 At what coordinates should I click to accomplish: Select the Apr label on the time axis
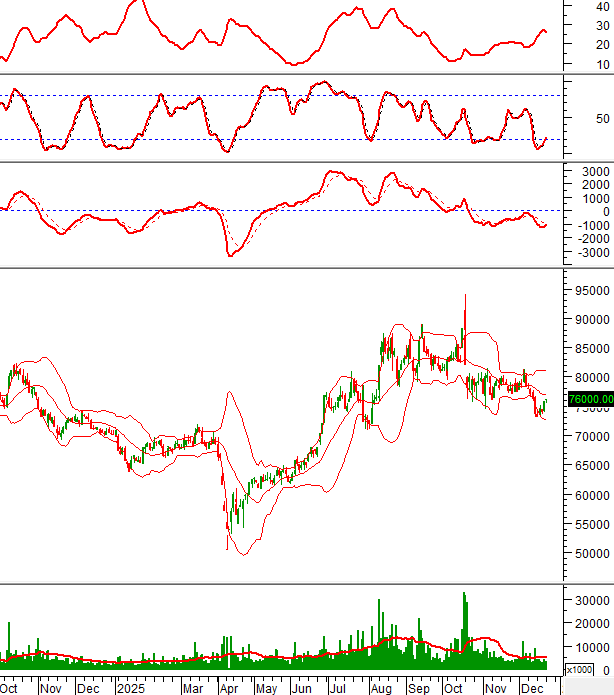coord(227,688)
